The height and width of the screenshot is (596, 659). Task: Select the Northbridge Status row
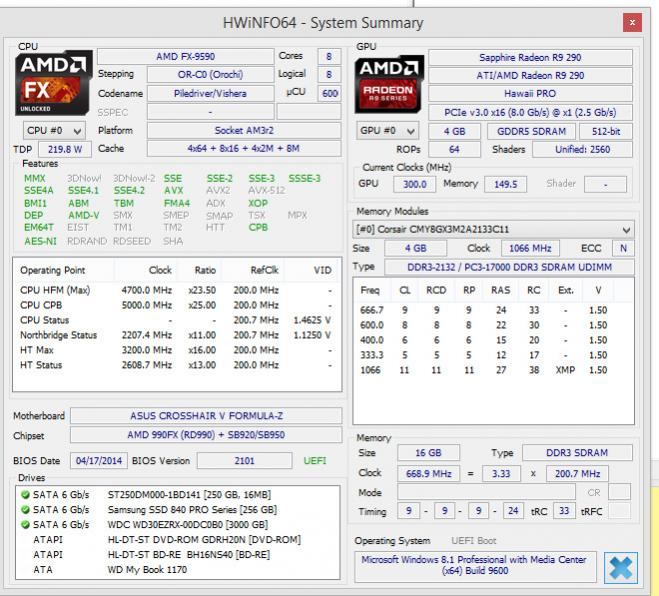[x=177, y=335]
